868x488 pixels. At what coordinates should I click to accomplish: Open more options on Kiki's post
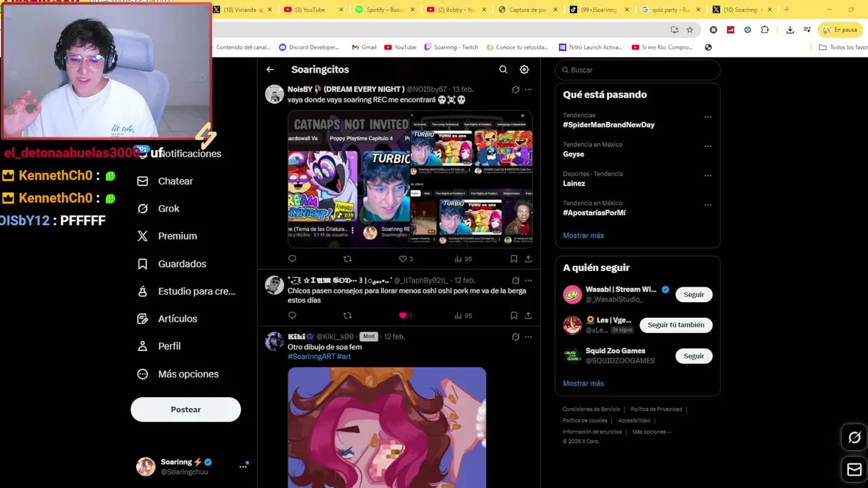(x=528, y=337)
